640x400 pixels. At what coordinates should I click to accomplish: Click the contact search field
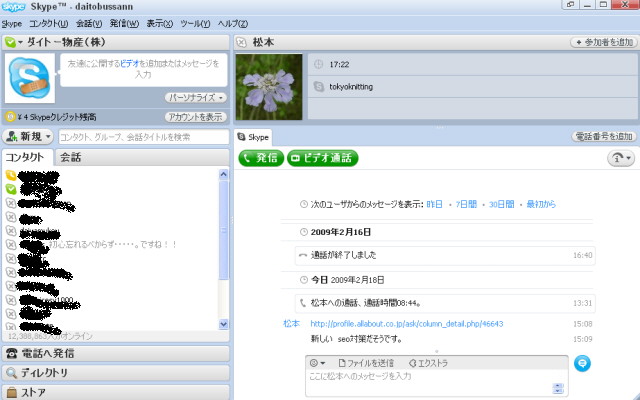(144, 137)
